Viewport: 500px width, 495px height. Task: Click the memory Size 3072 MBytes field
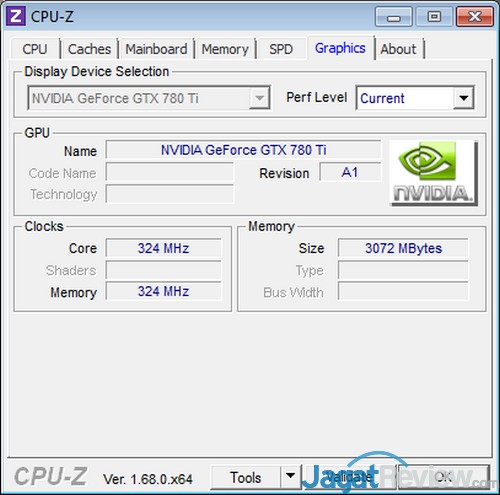[x=403, y=248]
